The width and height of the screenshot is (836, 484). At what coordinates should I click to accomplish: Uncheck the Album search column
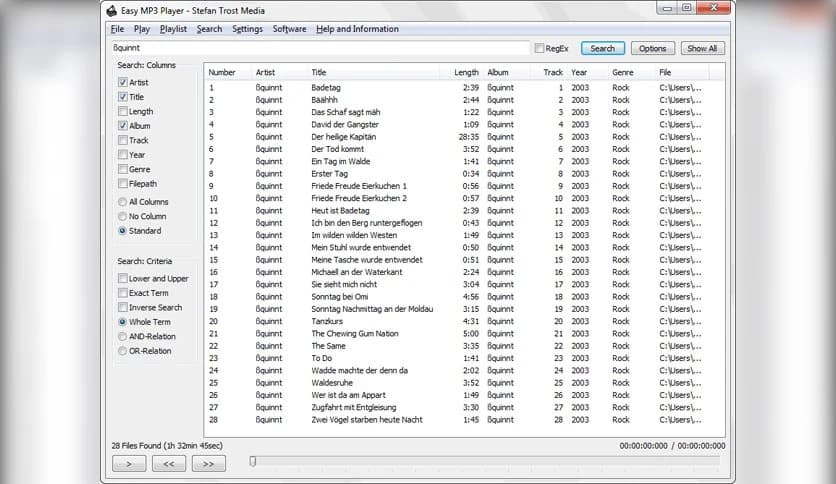point(123,125)
